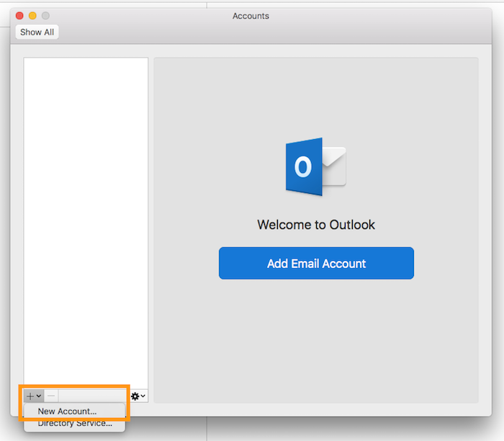This screenshot has height=441, width=504.
Task: Click the plus add-account icon
Action: click(30, 396)
